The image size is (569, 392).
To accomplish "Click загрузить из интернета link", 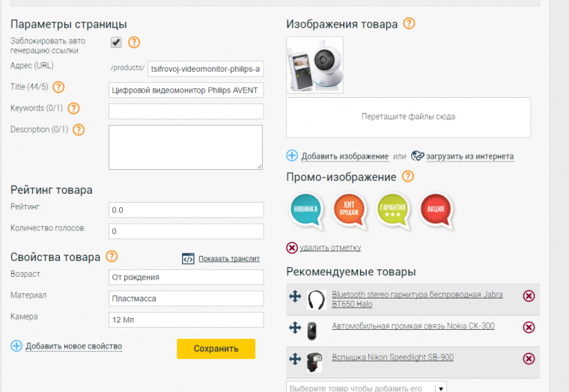I will [469, 156].
